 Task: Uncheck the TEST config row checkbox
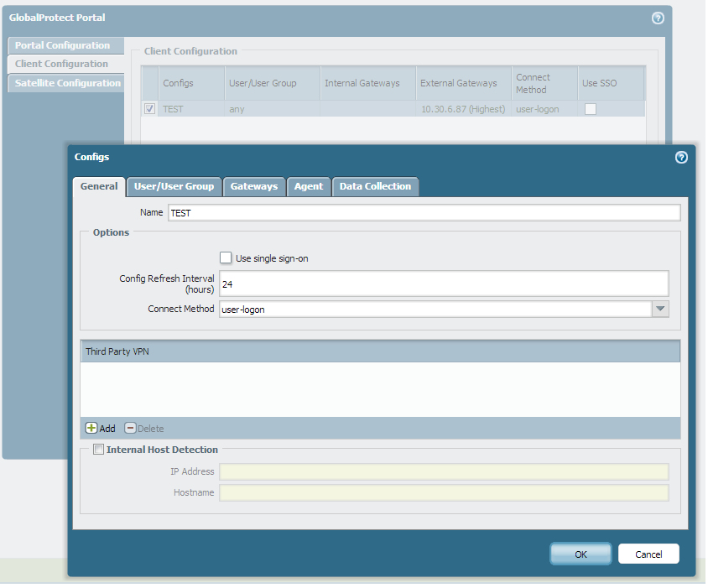click(149, 108)
